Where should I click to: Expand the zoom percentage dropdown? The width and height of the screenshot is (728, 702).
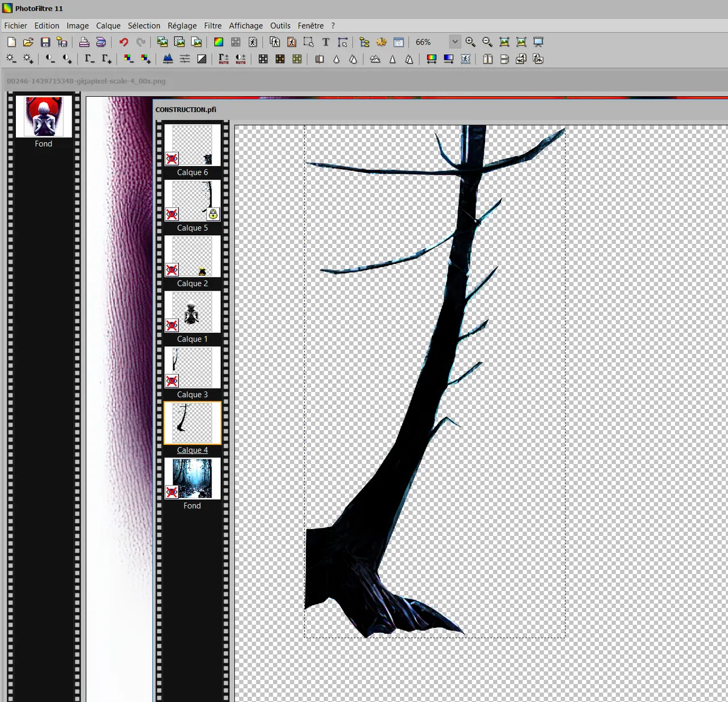pyautogui.click(x=455, y=42)
